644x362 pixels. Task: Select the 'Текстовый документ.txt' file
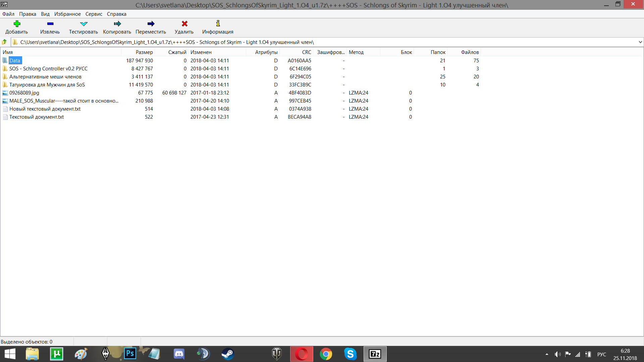pos(37,117)
